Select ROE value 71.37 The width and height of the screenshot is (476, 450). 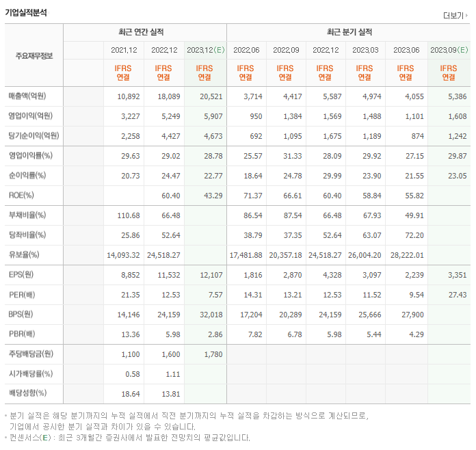click(x=253, y=196)
